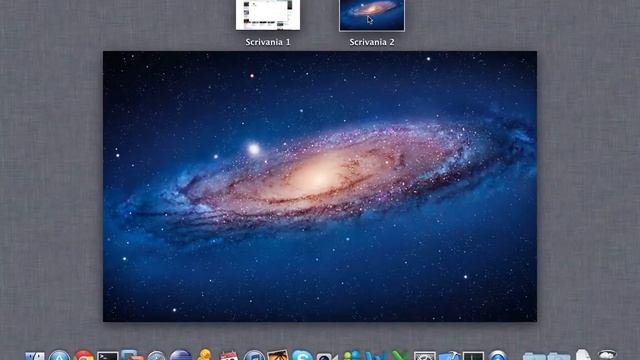Launch iTunes from the Dock
The height and width of the screenshot is (360, 640).
click(254, 355)
